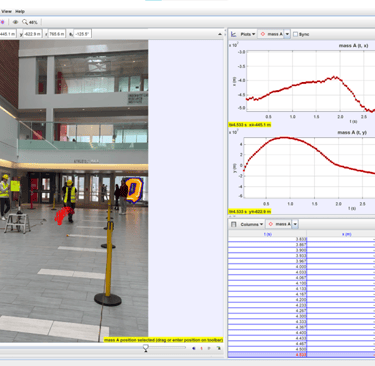Click the t (s) column header

coord(268,234)
